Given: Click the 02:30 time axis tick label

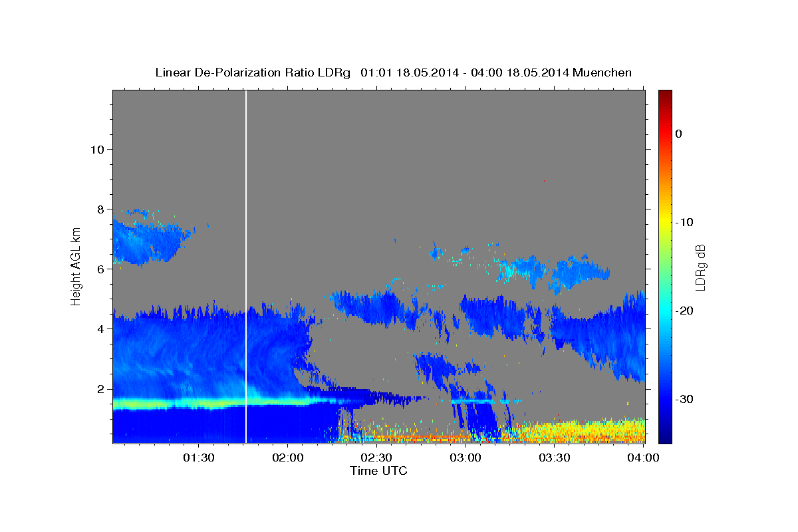Looking at the screenshot, I should tap(376, 458).
